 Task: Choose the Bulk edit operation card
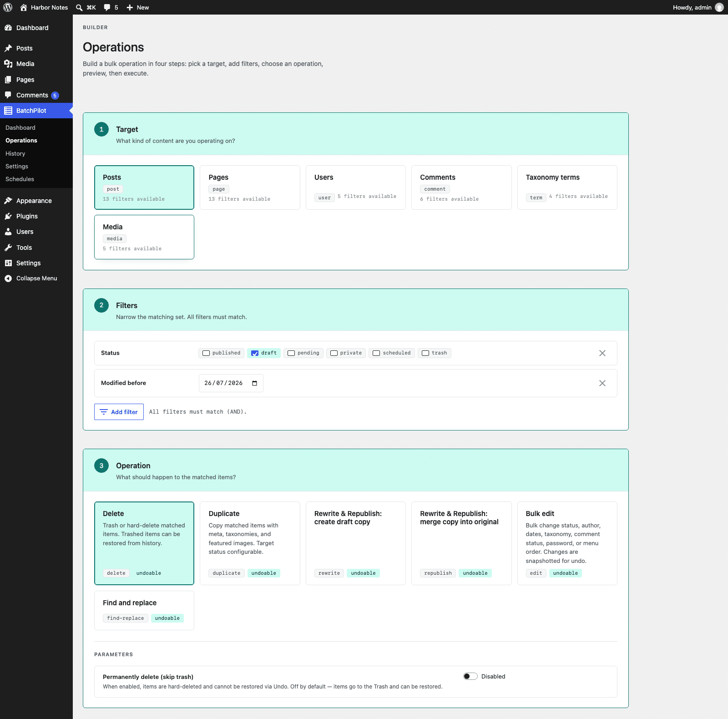(x=567, y=543)
